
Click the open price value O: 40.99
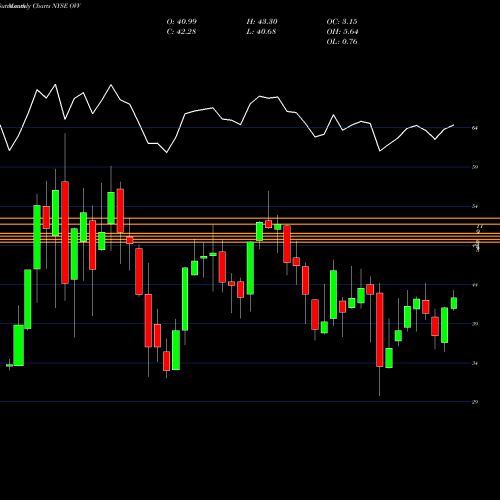tap(182, 22)
